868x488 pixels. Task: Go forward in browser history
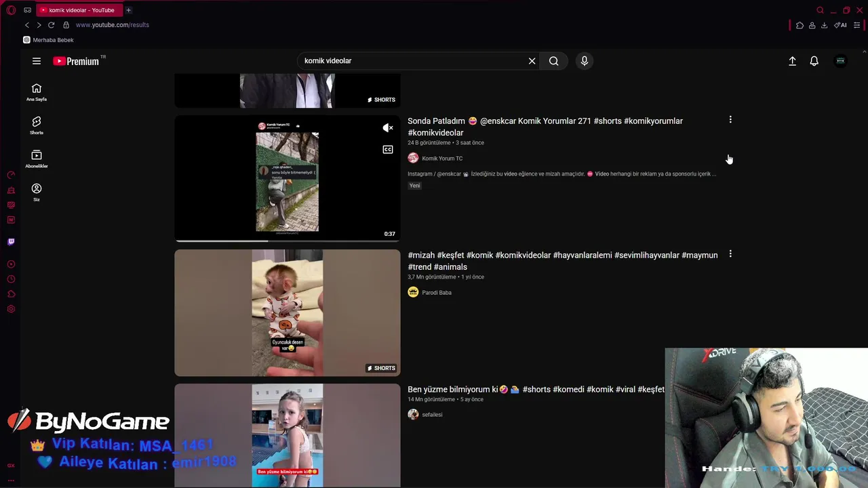point(39,25)
